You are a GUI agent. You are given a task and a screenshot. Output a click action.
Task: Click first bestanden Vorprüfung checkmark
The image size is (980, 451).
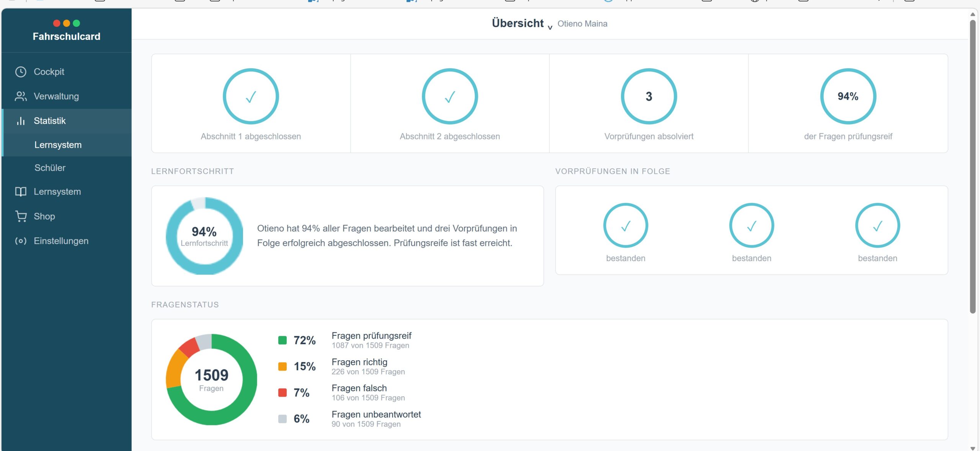click(626, 225)
